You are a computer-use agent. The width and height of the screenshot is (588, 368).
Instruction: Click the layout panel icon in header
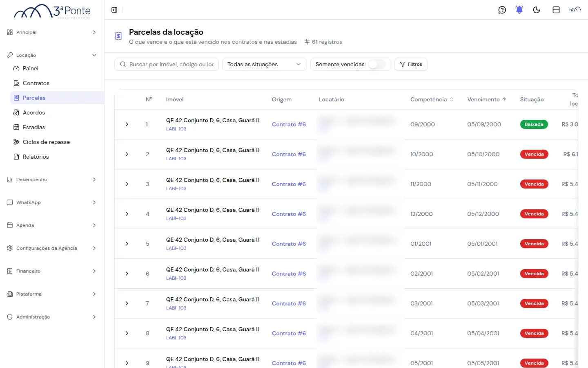556,10
